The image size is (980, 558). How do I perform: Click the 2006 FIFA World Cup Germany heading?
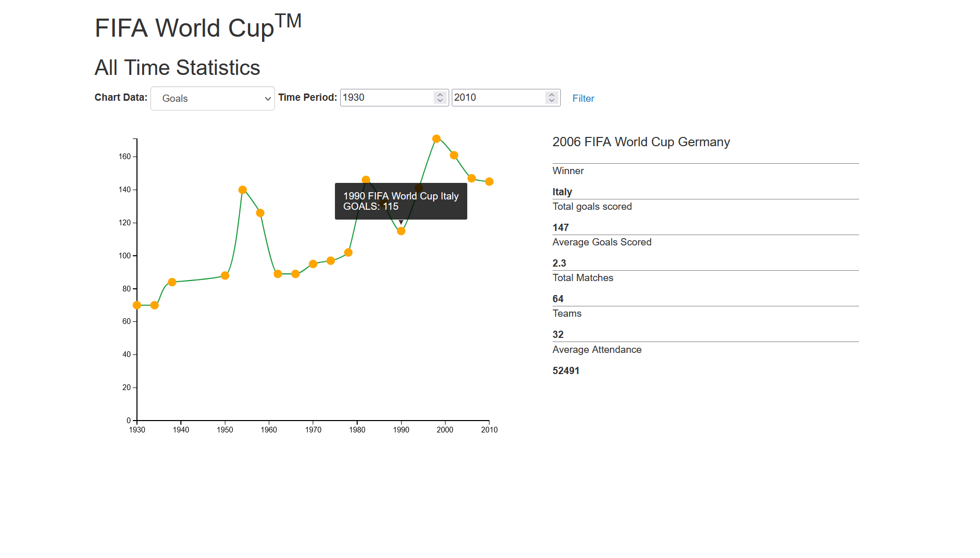point(641,142)
